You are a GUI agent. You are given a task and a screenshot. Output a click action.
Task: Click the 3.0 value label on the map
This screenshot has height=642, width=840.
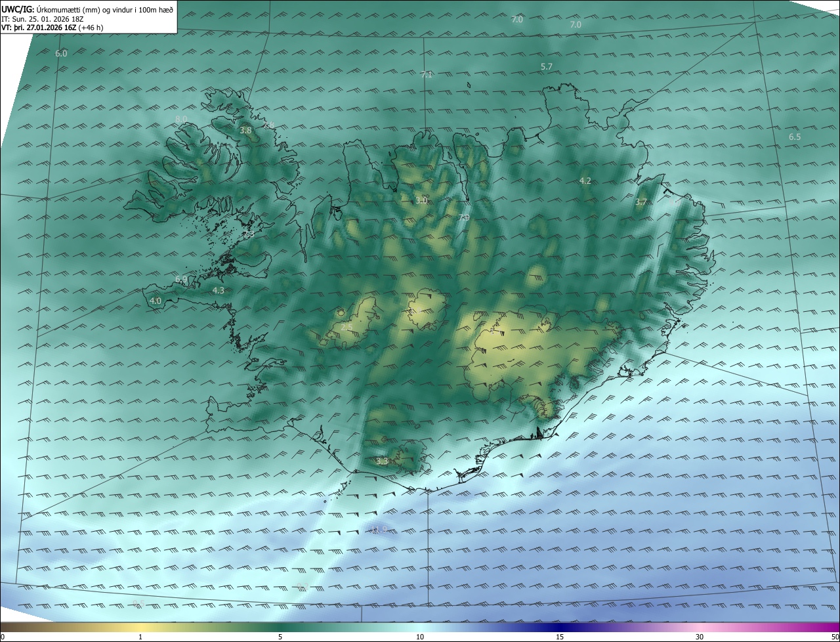coord(421,200)
